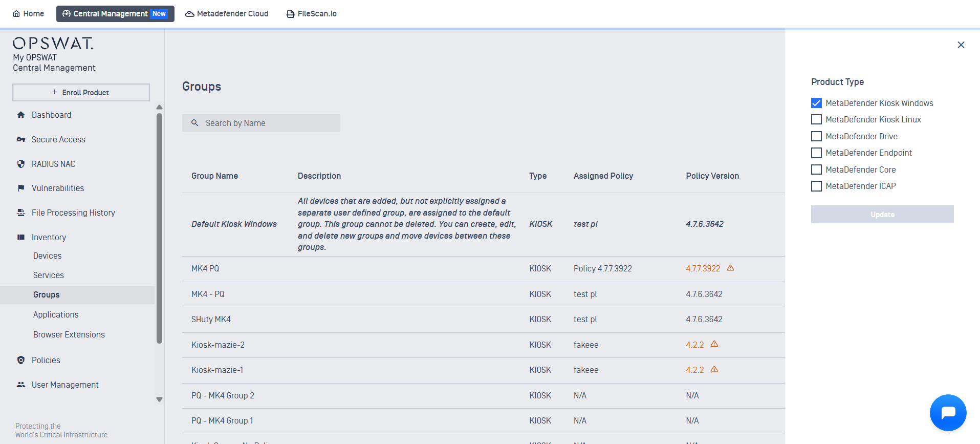Check MetaDefender Kiosk Linux

point(817,119)
